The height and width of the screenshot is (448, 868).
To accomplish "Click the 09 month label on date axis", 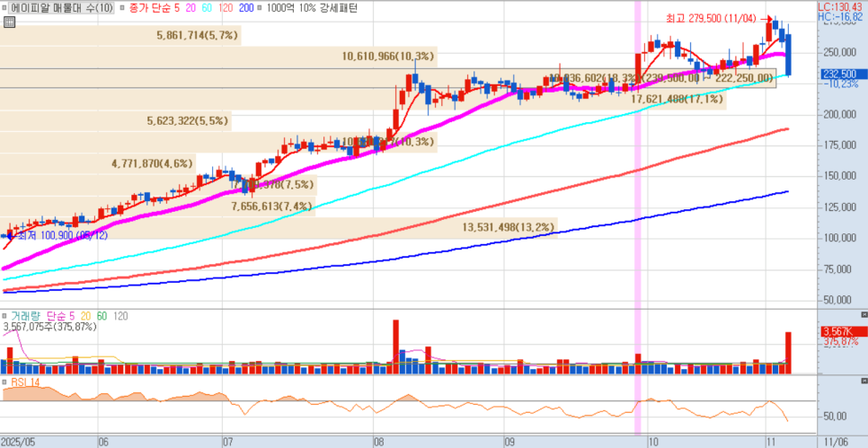I will [x=509, y=443].
